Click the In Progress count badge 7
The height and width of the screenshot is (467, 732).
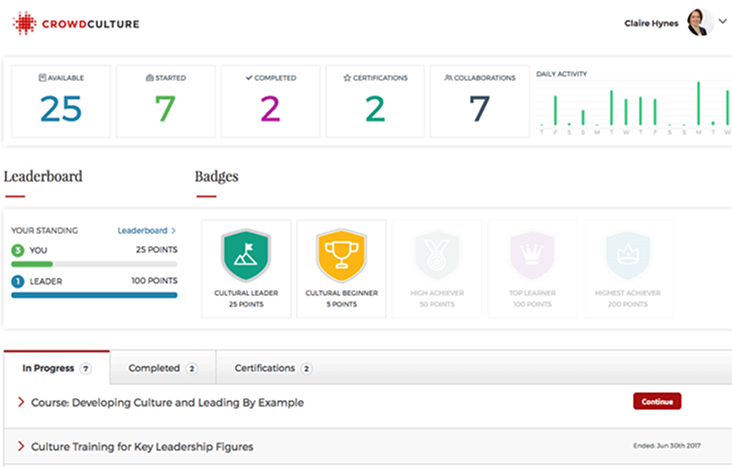coord(85,368)
